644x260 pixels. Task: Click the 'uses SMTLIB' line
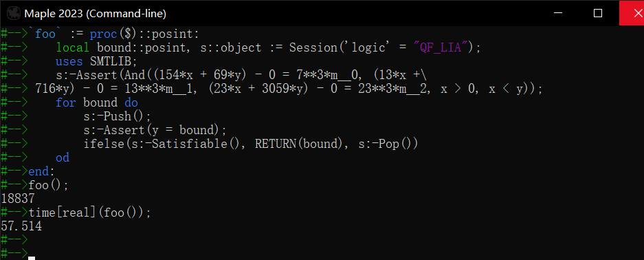coord(96,62)
